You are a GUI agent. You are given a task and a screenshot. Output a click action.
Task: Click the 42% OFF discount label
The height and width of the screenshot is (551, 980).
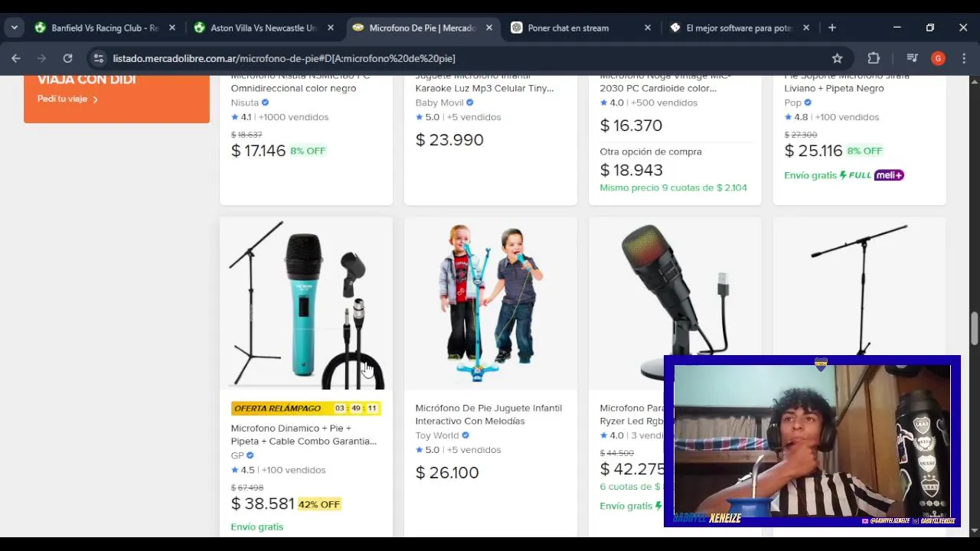[x=319, y=504]
